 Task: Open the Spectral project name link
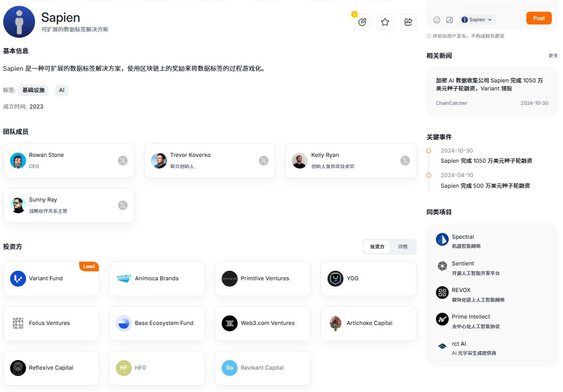tap(463, 237)
